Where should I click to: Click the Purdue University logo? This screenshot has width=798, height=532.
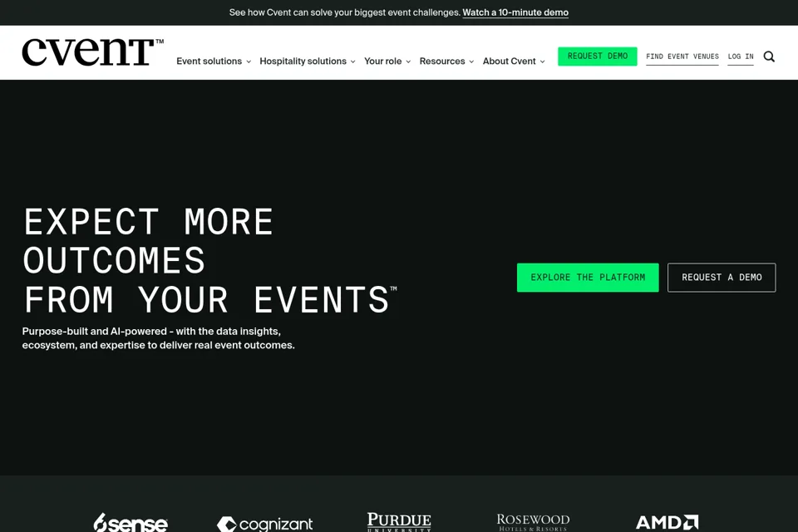click(399, 522)
